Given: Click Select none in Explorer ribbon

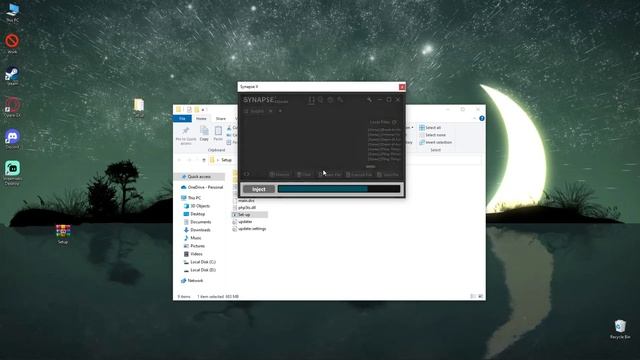Looking at the screenshot, I should pyautogui.click(x=432, y=135).
